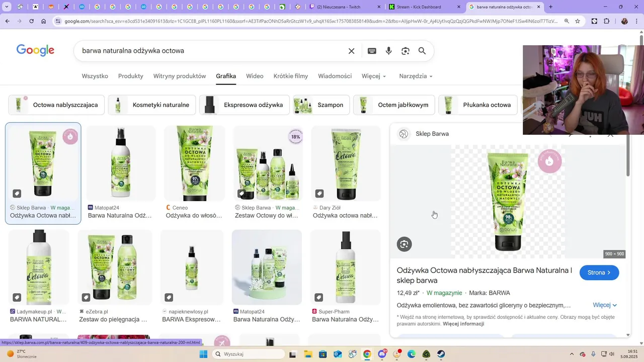
Task: Clear the search box with the X icon
Action: [x=352, y=51]
